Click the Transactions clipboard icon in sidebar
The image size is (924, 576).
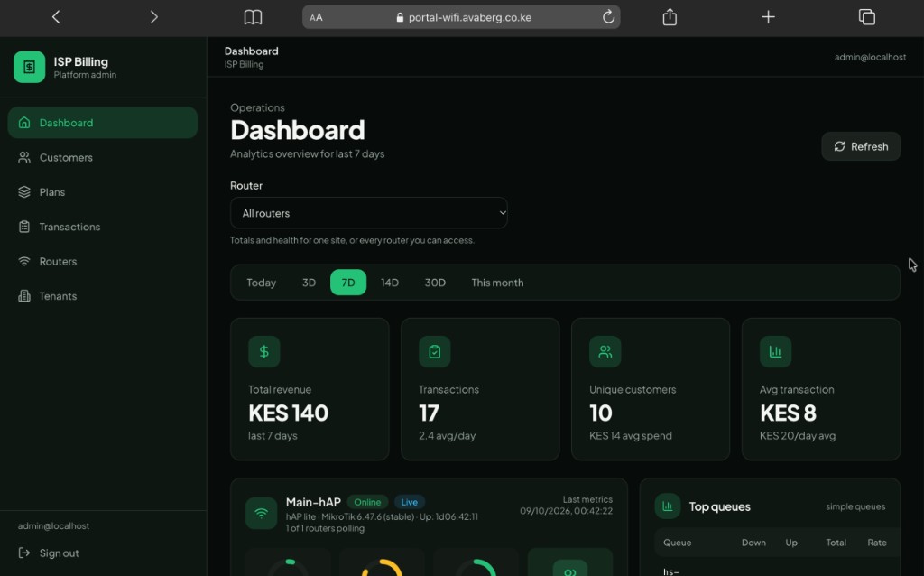pos(24,227)
